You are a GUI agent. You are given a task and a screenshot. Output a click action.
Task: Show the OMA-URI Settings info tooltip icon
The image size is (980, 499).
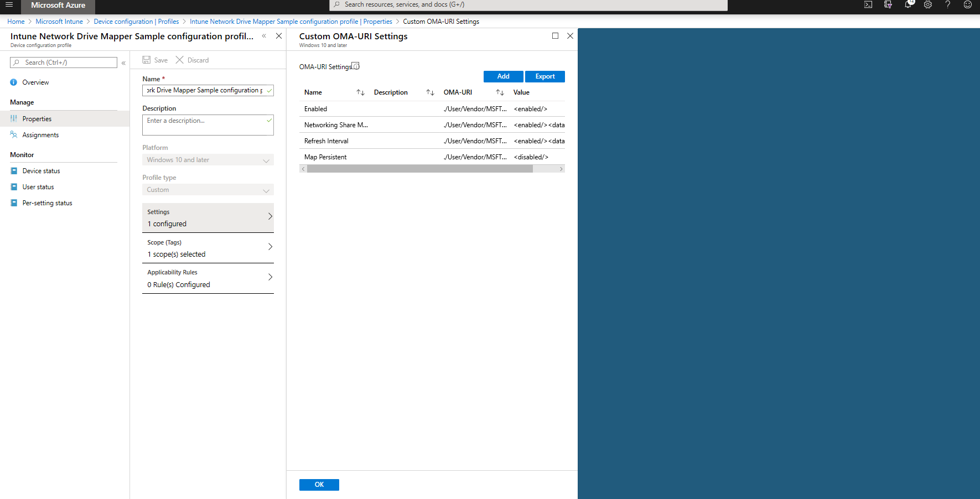356,66
